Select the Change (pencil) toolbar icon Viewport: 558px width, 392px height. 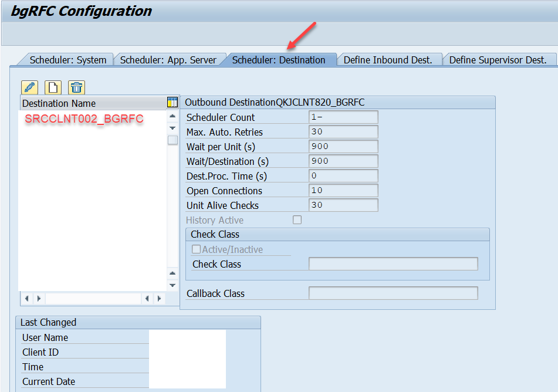pyautogui.click(x=29, y=87)
